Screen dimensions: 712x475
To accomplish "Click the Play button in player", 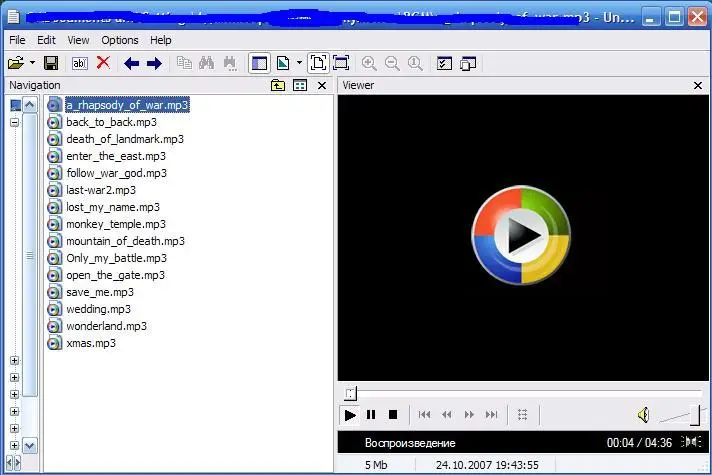I will 350,415.
